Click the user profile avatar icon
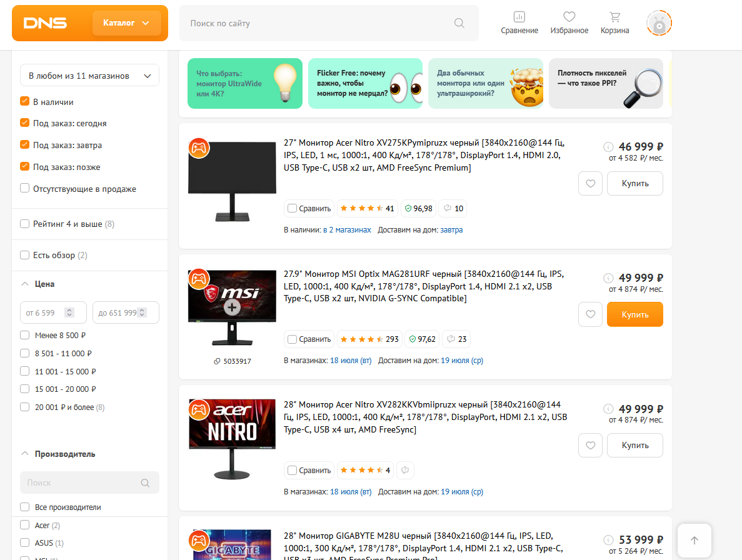 pyautogui.click(x=659, y=24)
